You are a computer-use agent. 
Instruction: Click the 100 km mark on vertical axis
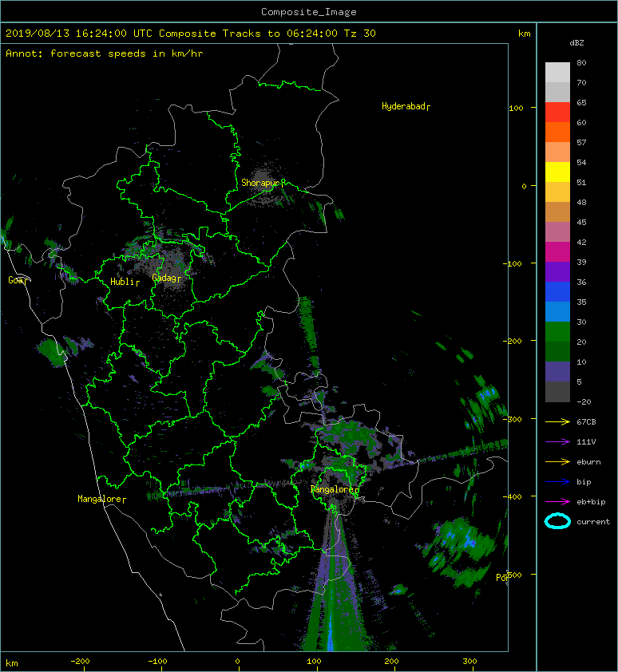click(516, 108)
